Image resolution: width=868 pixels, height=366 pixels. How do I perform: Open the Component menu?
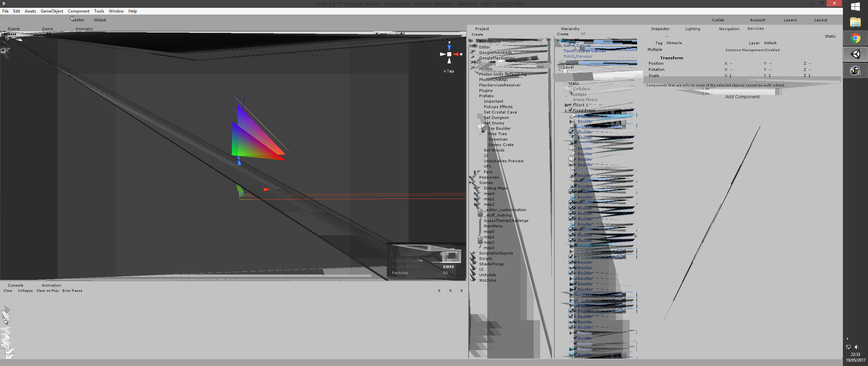(78, 11)
